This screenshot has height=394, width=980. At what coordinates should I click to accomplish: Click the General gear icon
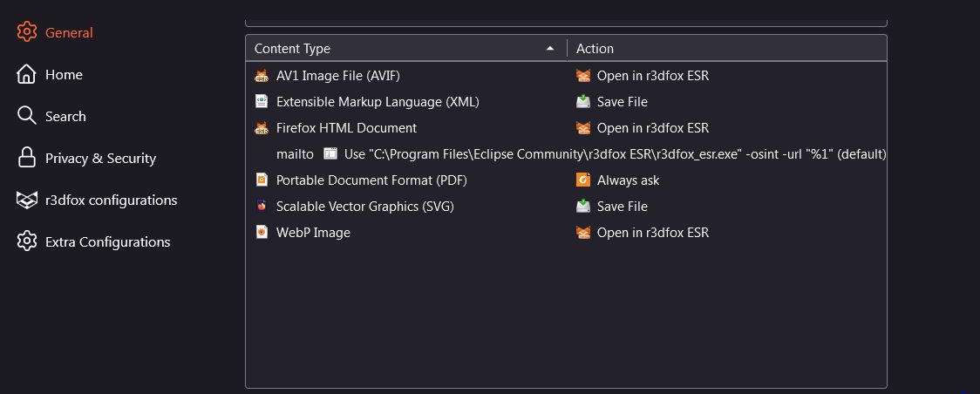tap(26, 32)
